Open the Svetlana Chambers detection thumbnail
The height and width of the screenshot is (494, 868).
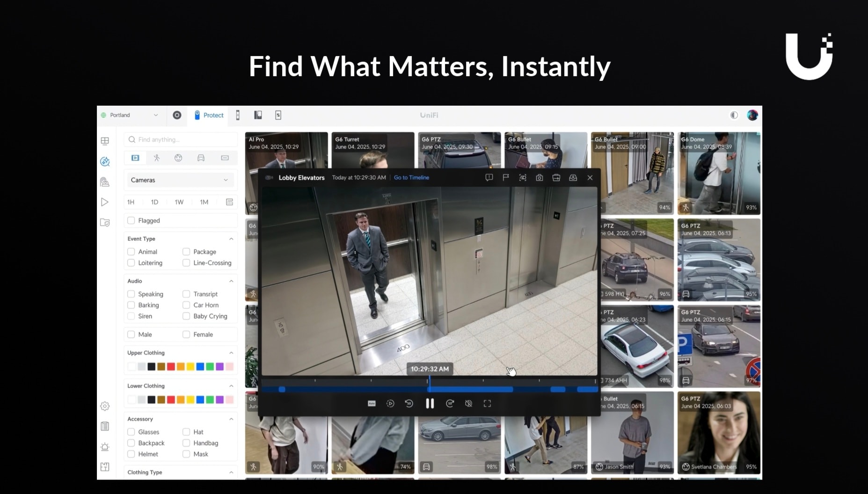point(719,433)
